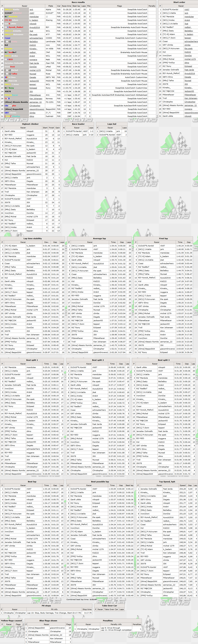This screenshot has height=644, width=198.
Task: Select the Start order table title
Action: pos(179,2)
